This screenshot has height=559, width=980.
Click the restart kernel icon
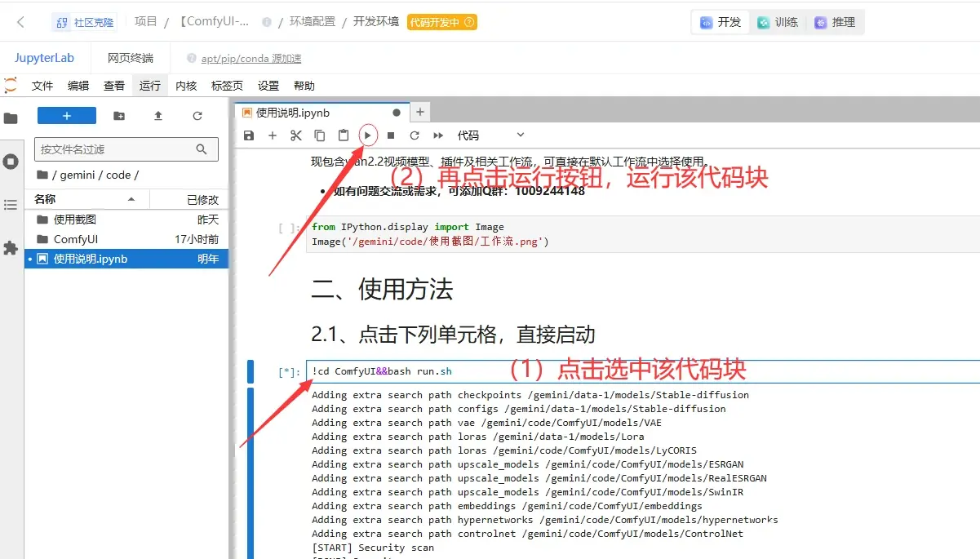tap(415, 135)
